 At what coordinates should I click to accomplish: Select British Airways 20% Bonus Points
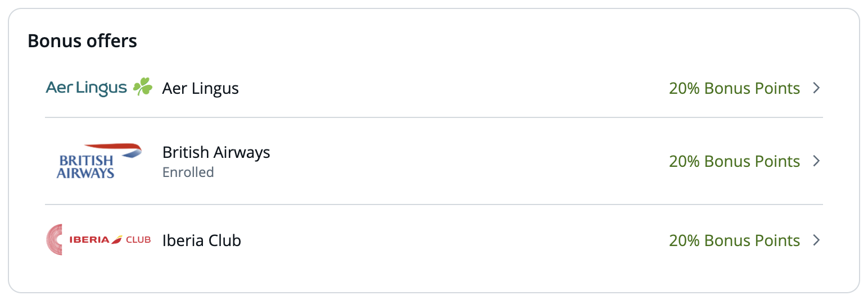(734, 161)
